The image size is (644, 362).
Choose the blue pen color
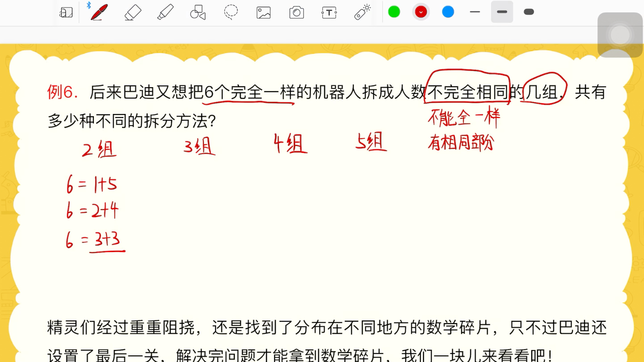[x=448, y=12]
